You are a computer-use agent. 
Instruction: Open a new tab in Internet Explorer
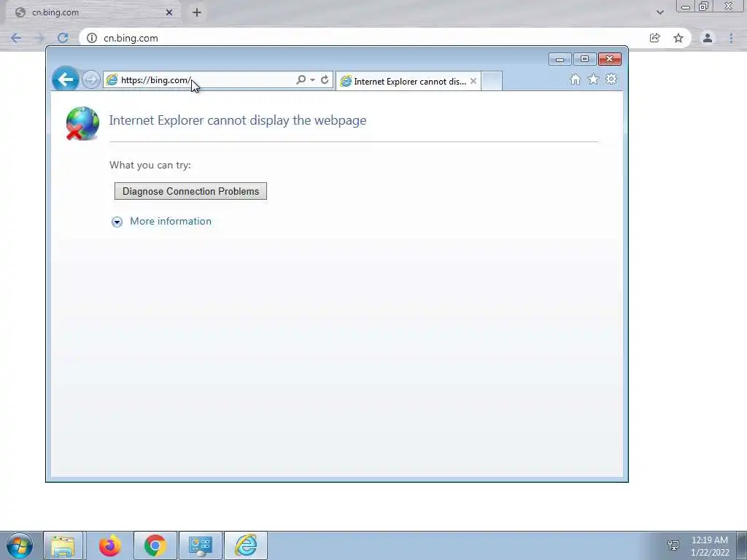[492, 81]
